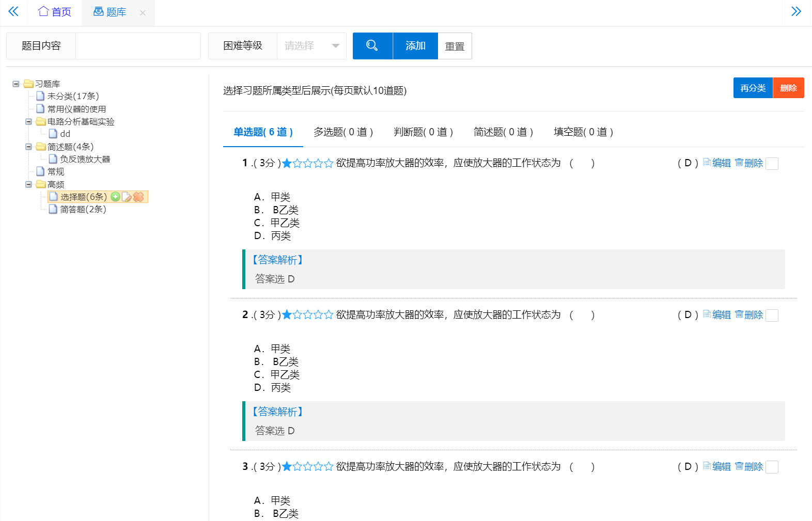Collapse the 高频 folder in tree
The height and width of the screenshot is (521, 812).
(29, 184)
